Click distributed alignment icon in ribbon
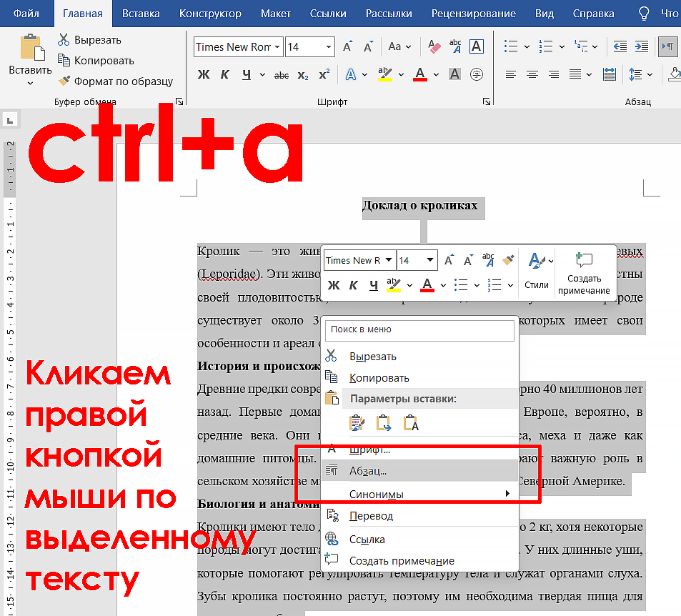681x616 pixels. pyautogui.click(x=610, y=75)
